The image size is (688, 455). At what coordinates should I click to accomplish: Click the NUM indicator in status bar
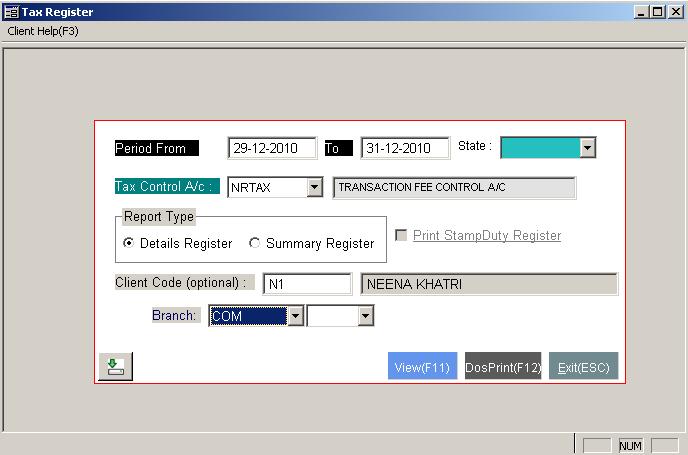[630, 445]
